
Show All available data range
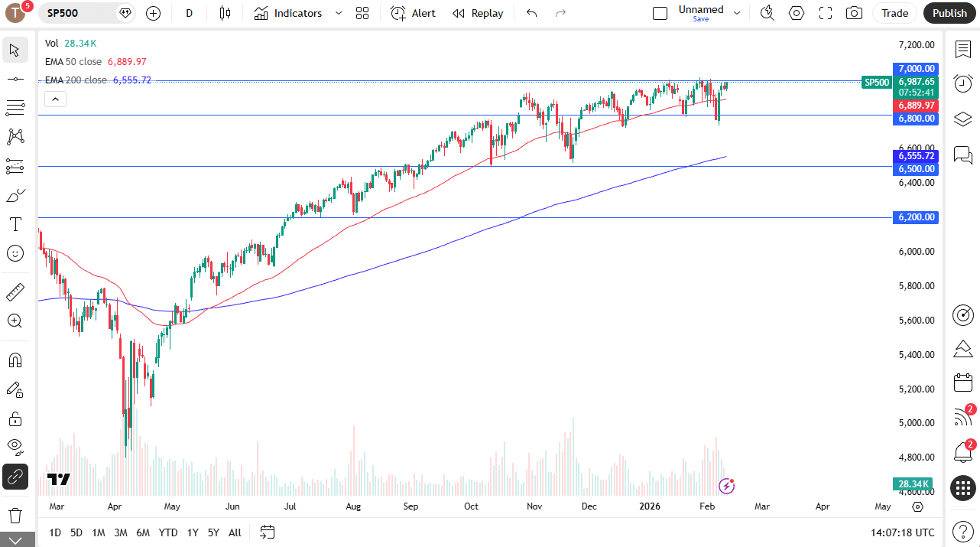pyautogui.click(x=235, y=532)
